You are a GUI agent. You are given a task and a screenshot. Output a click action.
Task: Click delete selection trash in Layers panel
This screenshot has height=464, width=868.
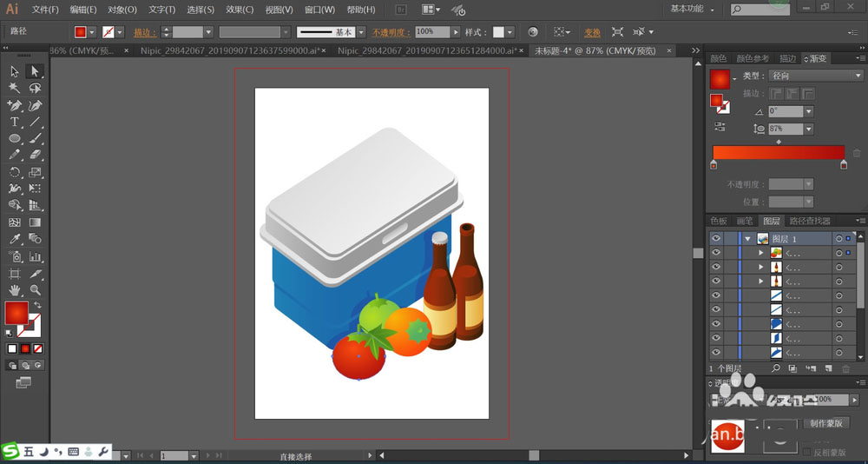[x=845, y=368]
